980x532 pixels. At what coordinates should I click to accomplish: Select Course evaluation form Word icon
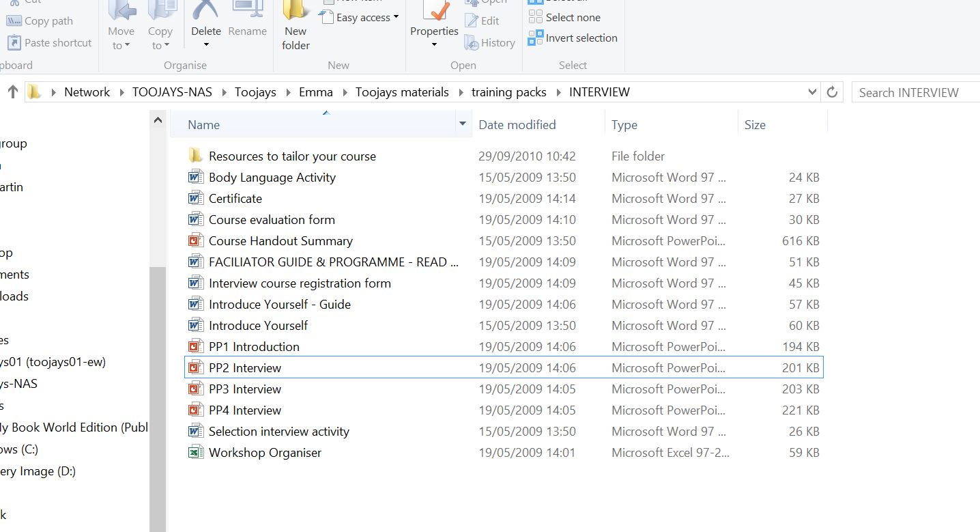[195, 219]
